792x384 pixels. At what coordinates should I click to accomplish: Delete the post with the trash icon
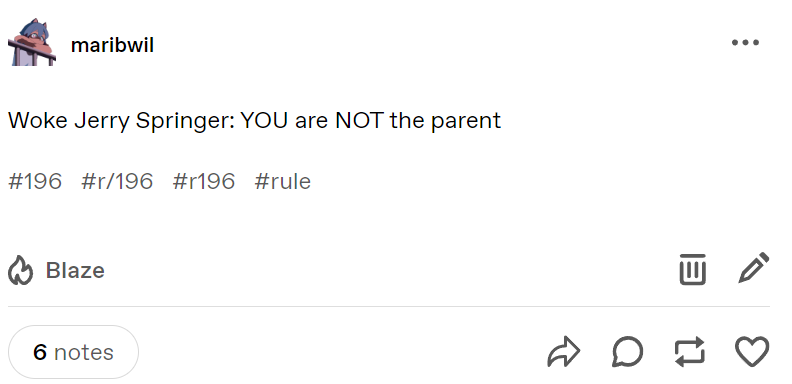coord(692,269)
